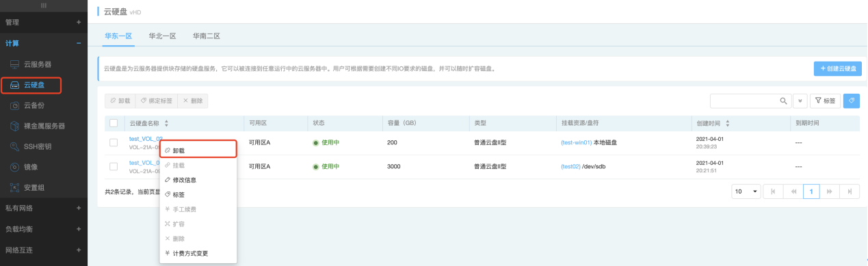Switch to the 华北一区 tab
Screen dimensions: 868x266
(163, 36)
